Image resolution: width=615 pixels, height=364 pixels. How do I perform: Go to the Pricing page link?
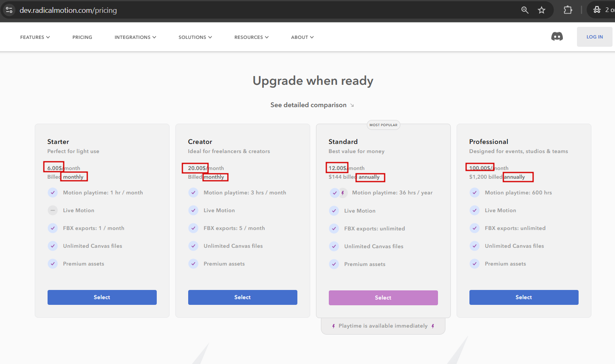[x=82, y=37]
